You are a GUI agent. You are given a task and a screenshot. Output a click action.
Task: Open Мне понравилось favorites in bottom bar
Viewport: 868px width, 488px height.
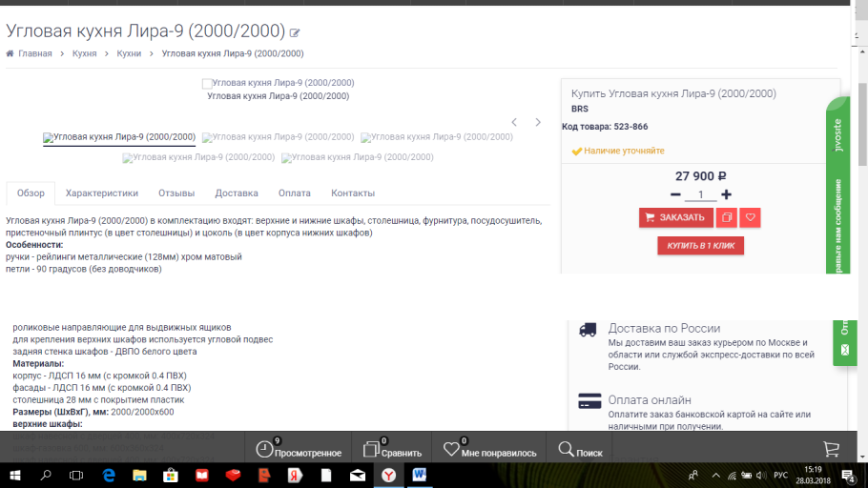tap(489, 450)
